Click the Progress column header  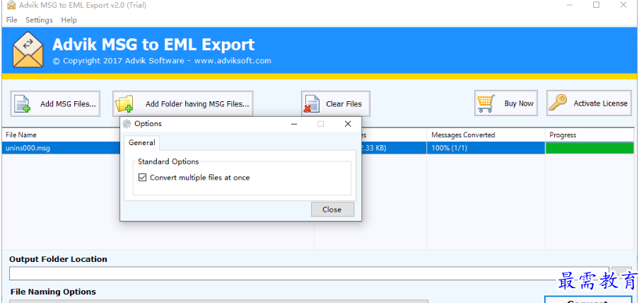coord(590,135)
